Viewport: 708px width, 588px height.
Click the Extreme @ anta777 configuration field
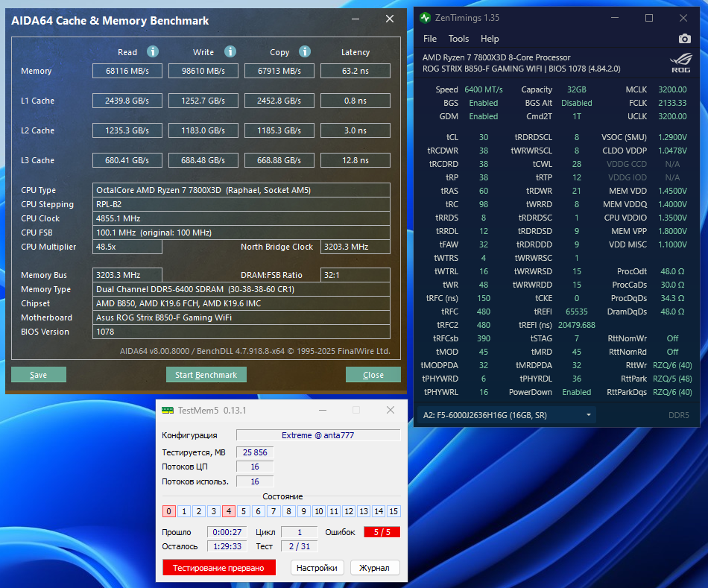click(318, 435)
